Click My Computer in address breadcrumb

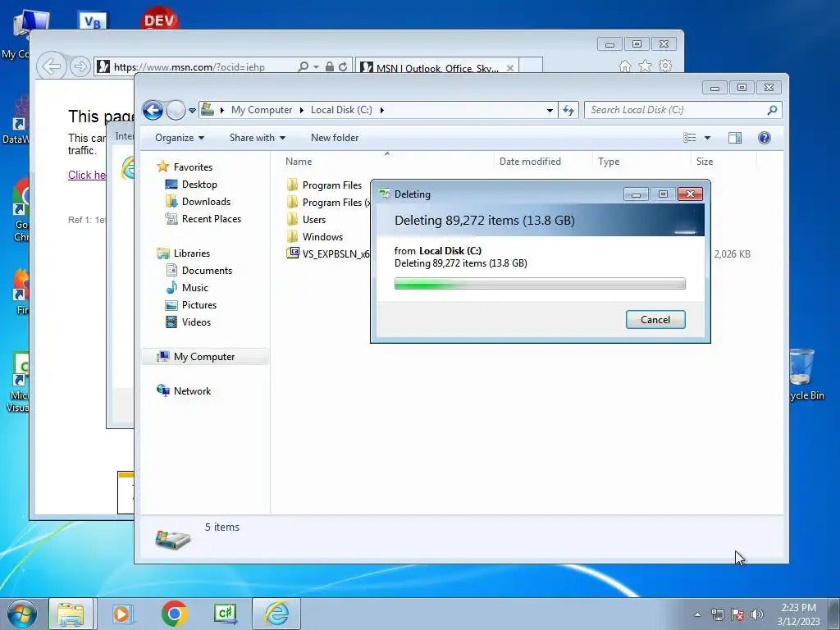(x=262, y=110)
